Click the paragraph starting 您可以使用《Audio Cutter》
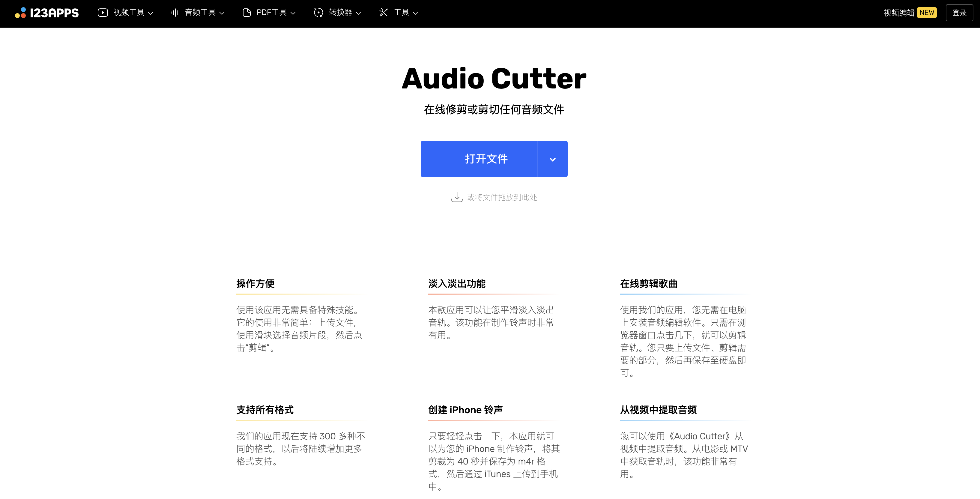Image resolution: width=980 pixels, height=499 pixels. 684,455
